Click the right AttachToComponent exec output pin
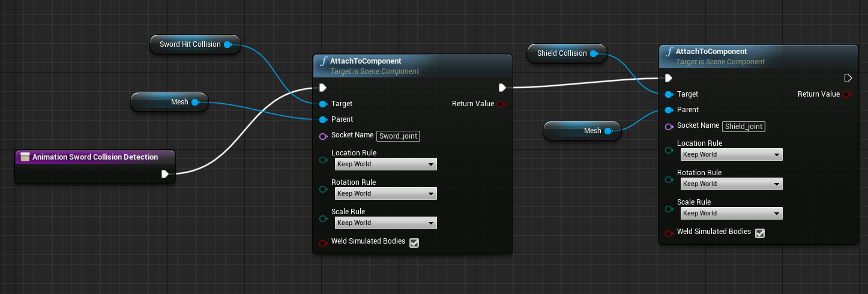868x294 pixels. (x=848, y=78)
